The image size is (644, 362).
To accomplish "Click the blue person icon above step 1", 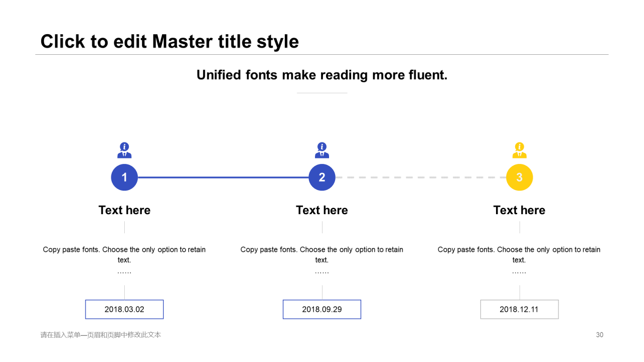I will tap(124, 150).
